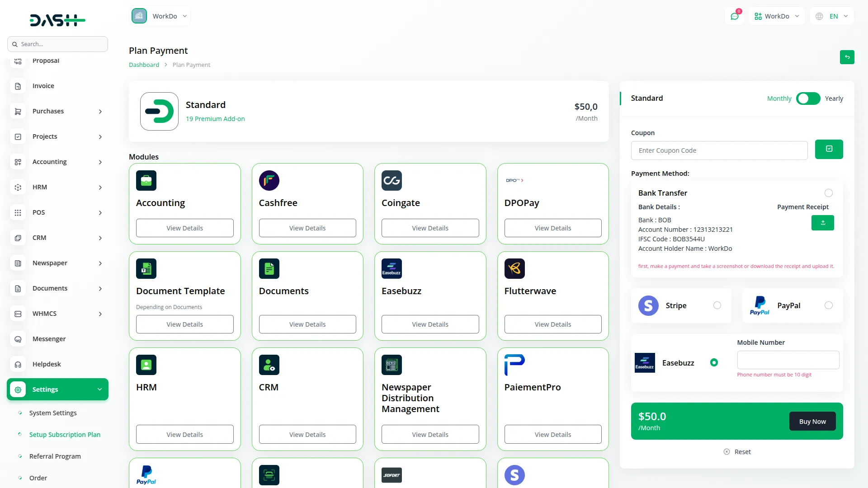The image size is (868, 488).
Task: Select the Bank Transfer radio button
Action: pyautogui.click(x=828, y=193)
